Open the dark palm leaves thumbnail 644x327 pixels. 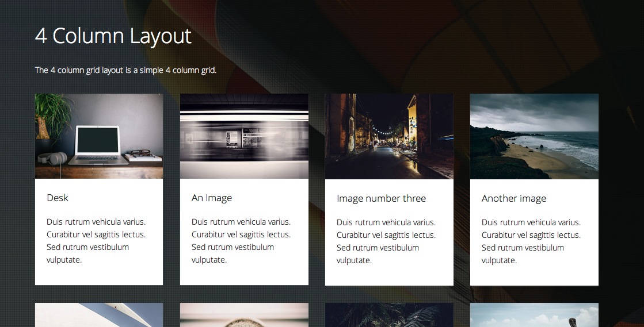[x=390, y=315]
